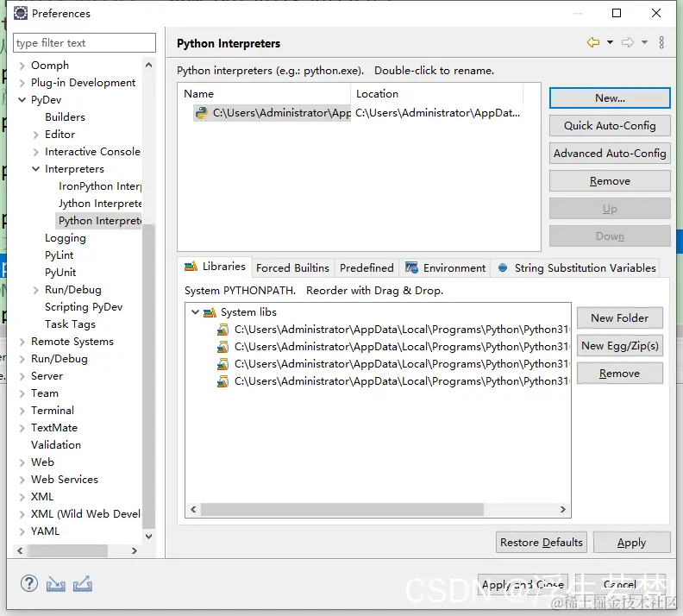Click Advanced Auto-Config button
Screen dimensions: 683x616
click(x=610, y=154)
